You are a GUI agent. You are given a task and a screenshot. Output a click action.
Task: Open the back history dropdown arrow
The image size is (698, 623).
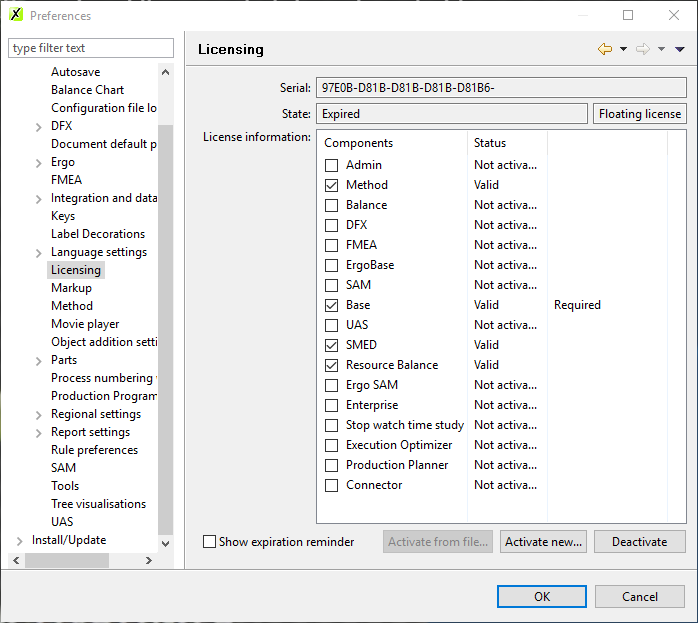(623, 49)
